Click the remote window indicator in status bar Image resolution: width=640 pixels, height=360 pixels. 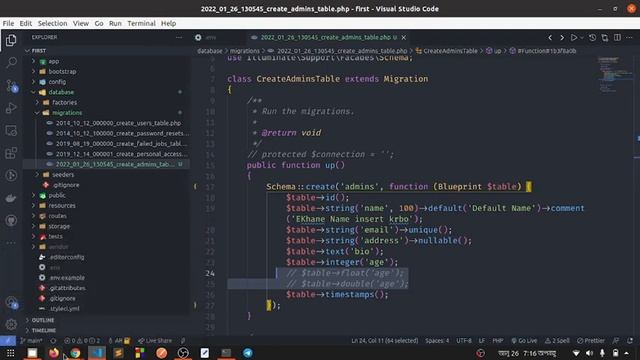(x=8, y=340)
